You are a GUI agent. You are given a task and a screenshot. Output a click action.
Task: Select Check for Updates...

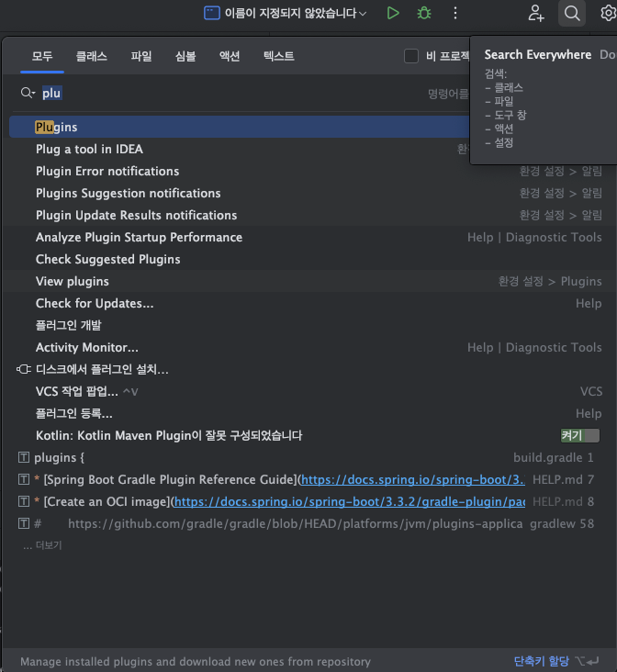(x=308, y=303)
